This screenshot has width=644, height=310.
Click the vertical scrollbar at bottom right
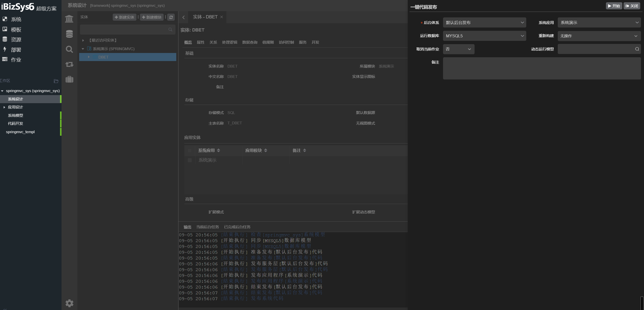pos(642,303)
